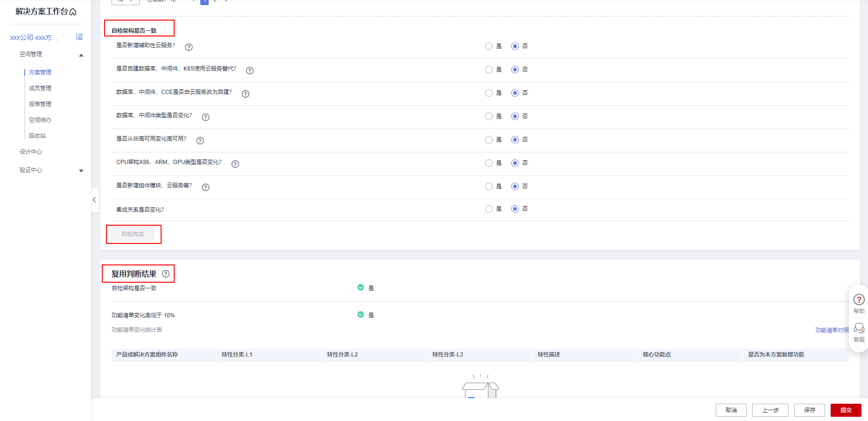This screenshot has height=421, width=868.
Task: Collapse the sidebar with the arrow handle
Action: click(94, 200)
